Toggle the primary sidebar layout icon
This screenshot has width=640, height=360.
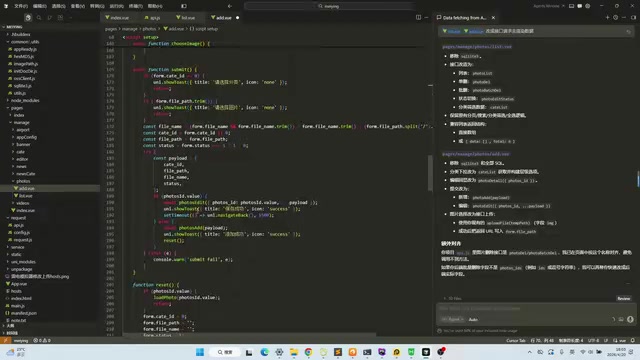click(x=184, y=6)
